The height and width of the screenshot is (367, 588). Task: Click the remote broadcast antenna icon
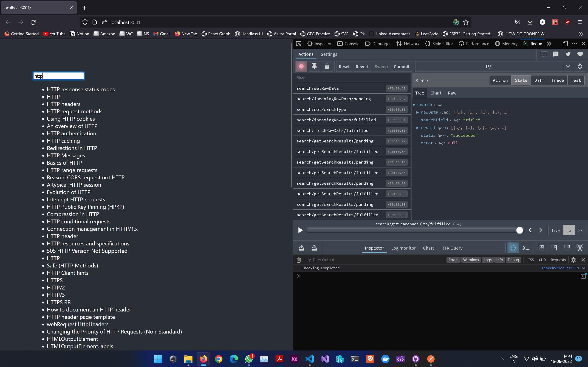tap(580, 248)
